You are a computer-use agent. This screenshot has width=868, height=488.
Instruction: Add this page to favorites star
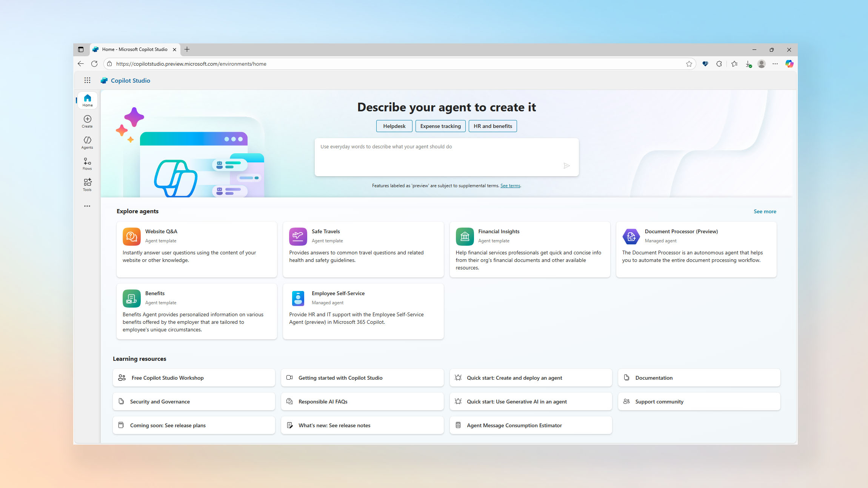coord(689,64)
